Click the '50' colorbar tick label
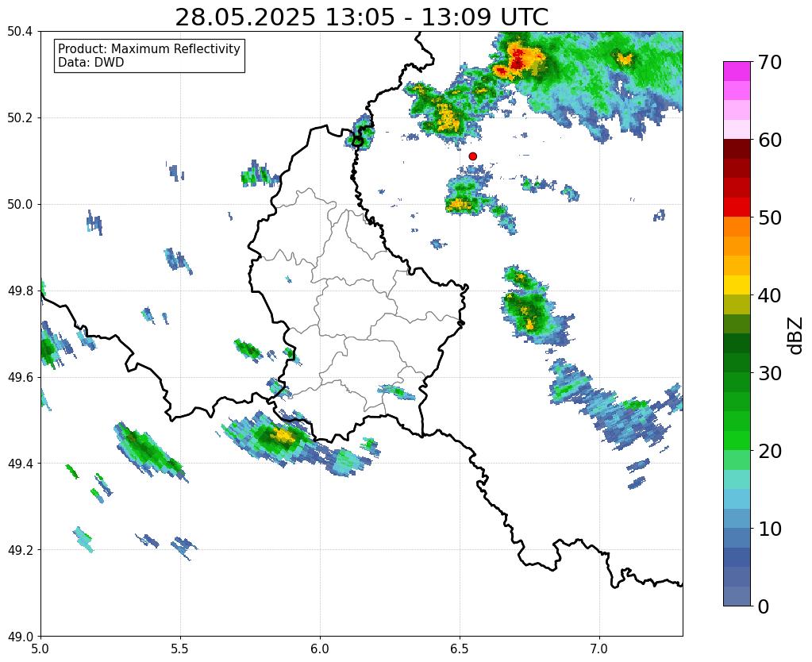812x662 pixels. click(769, 217)
